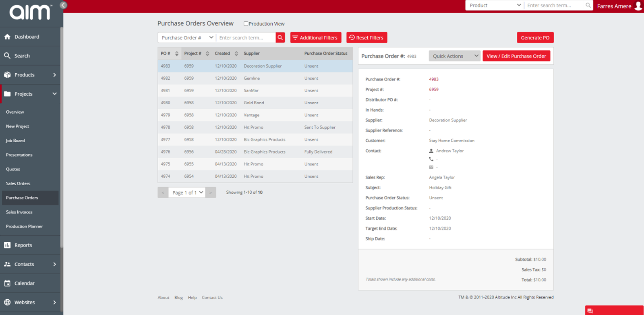
Task: Open New Project menu item
Action: [x=17, y=126]
